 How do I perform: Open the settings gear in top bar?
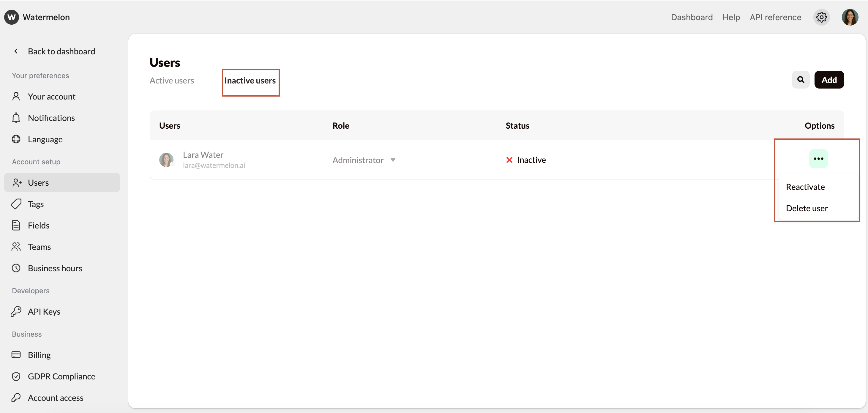(x=821, y=17)
